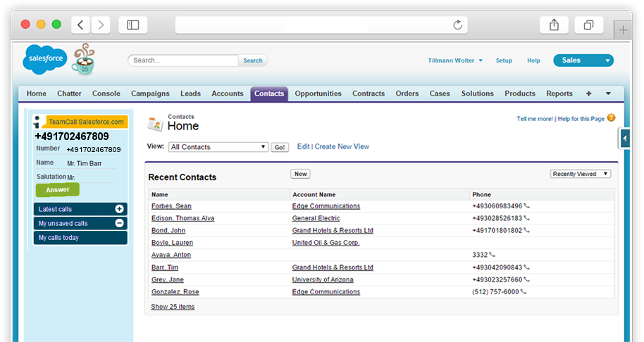This screenshot has height=342, width=644.
Task: Select the Reports tab
Action: coord(559,94)
